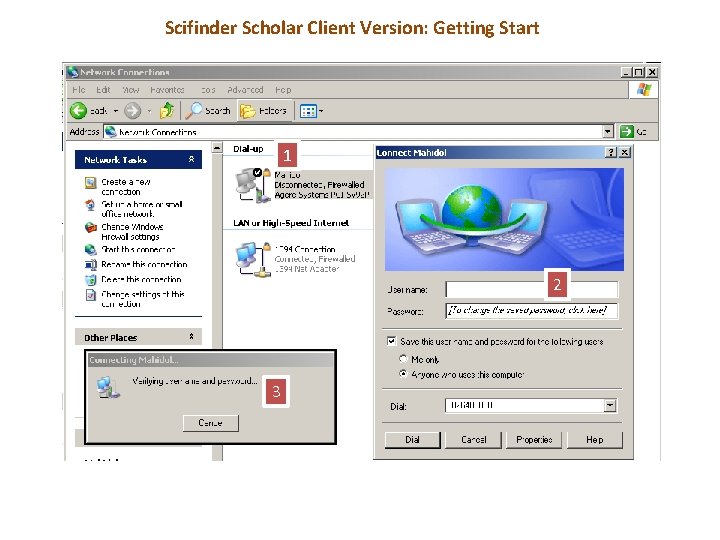Screen dimensions: 720x540
Task: Click the Help button in Connect dialog
Action: click(595, 439)
